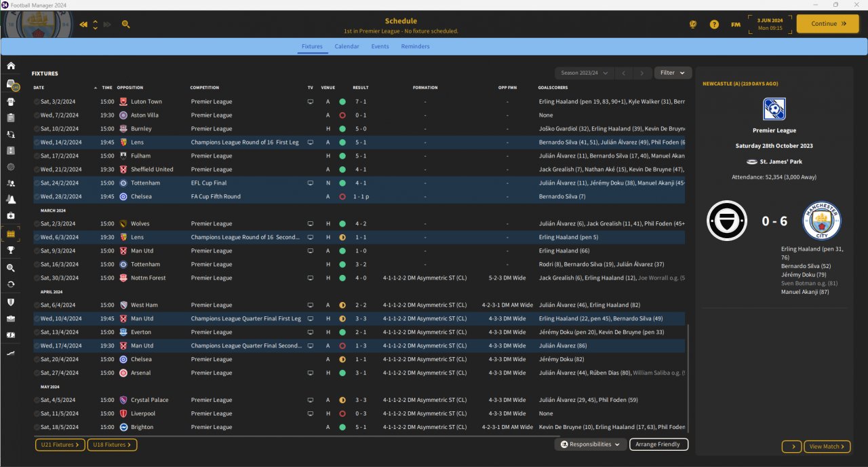Open the Squad shirt icon in sidebar

tap(11, 102)
